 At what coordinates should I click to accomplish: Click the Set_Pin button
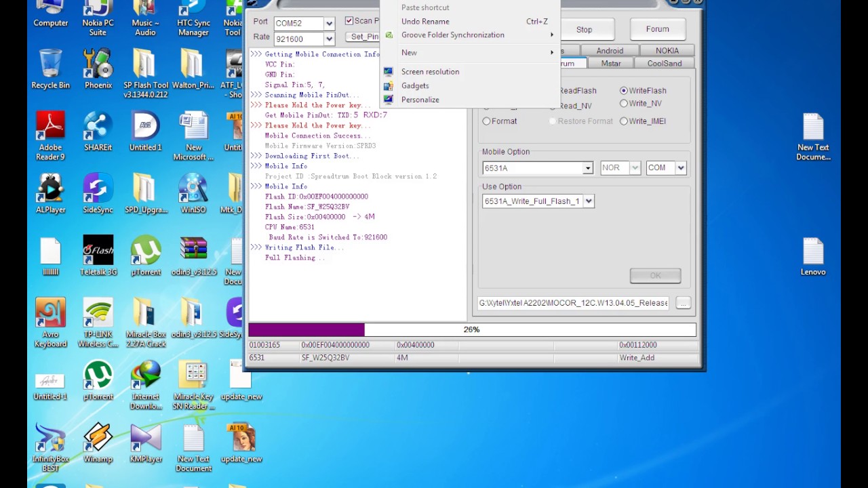[x=364, y=37]
